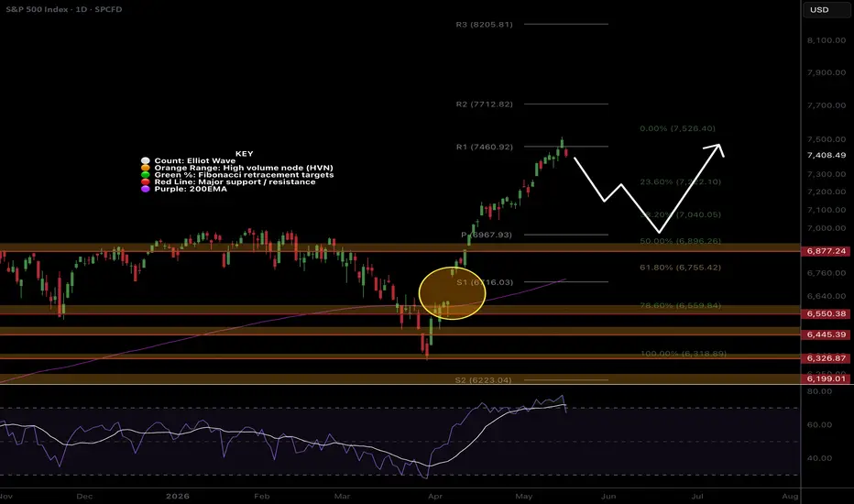The height and width of the screenshot is (504, 854).
Task: Click the Jun date on time axis
Action: (608, 497)
